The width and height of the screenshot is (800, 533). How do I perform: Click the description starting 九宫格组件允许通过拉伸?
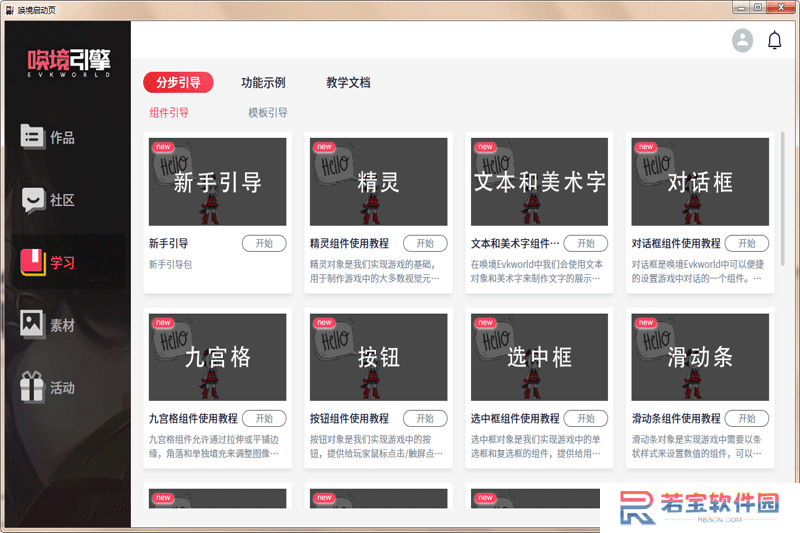click(x=214, y=446)
